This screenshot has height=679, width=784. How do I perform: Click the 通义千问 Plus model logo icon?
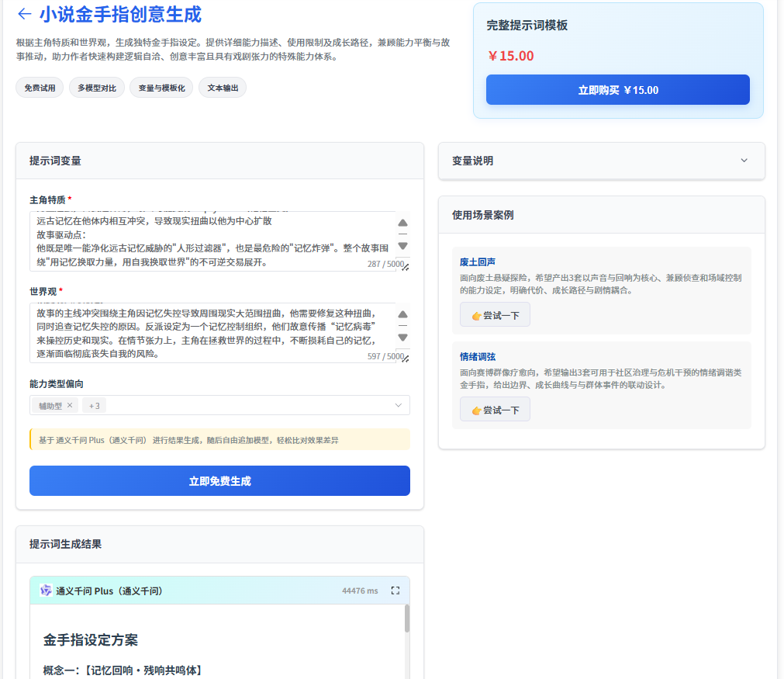click(x=46, y=591)
